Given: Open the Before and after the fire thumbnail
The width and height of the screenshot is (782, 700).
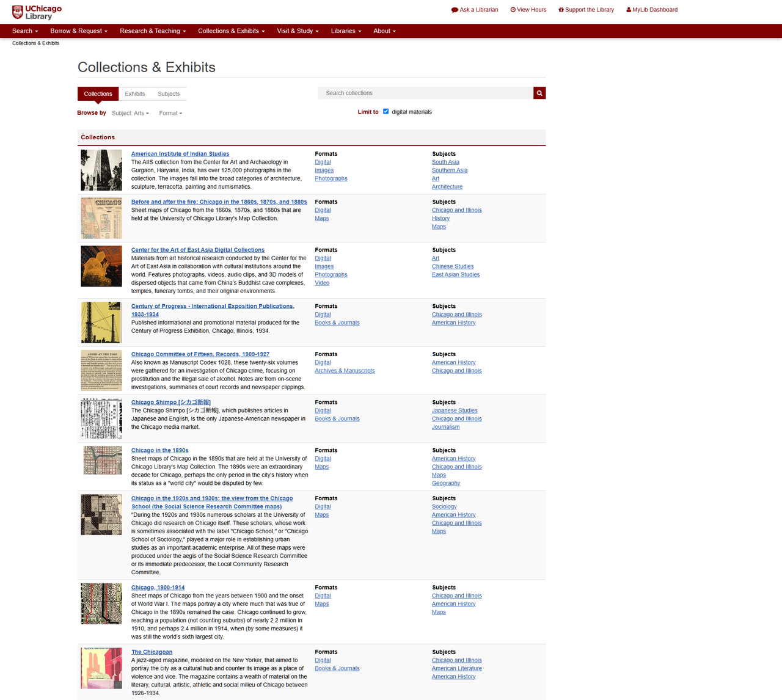Looking at the screenshot, I should (101, 218).
